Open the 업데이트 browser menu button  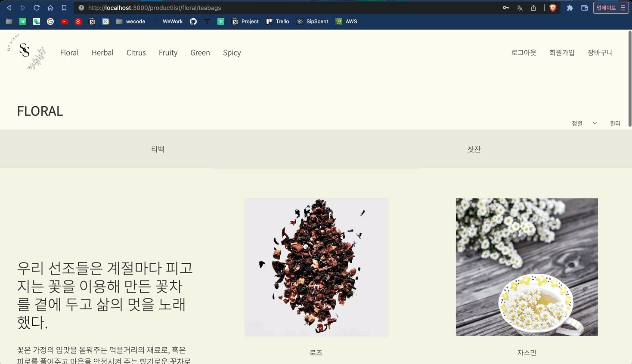click(x=611, y=8)
